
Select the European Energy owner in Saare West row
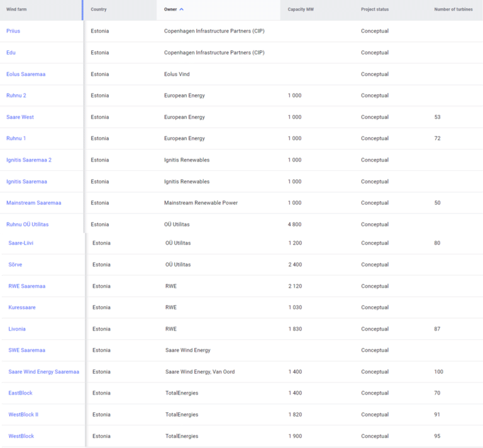point(184,117)
